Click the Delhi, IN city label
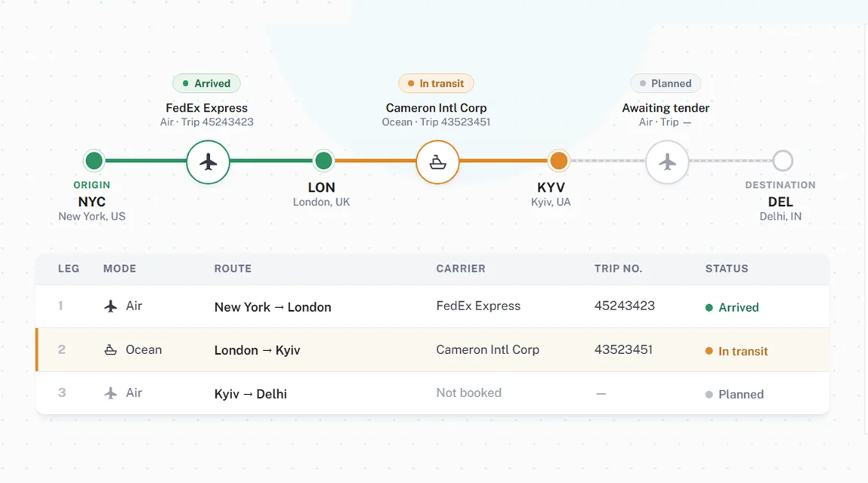Viewport: 868px width, 483px height. [780, 217]
